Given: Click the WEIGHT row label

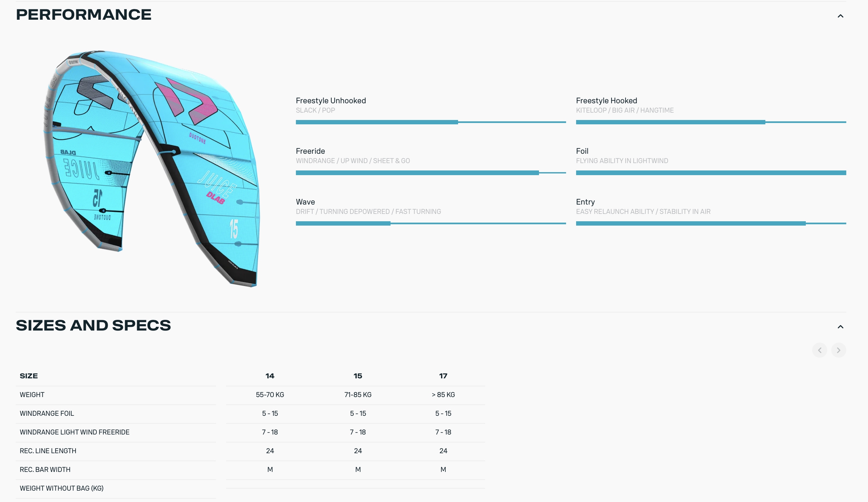Looking at the screenshot, I should pyautogui.click(x=32, y=395).
